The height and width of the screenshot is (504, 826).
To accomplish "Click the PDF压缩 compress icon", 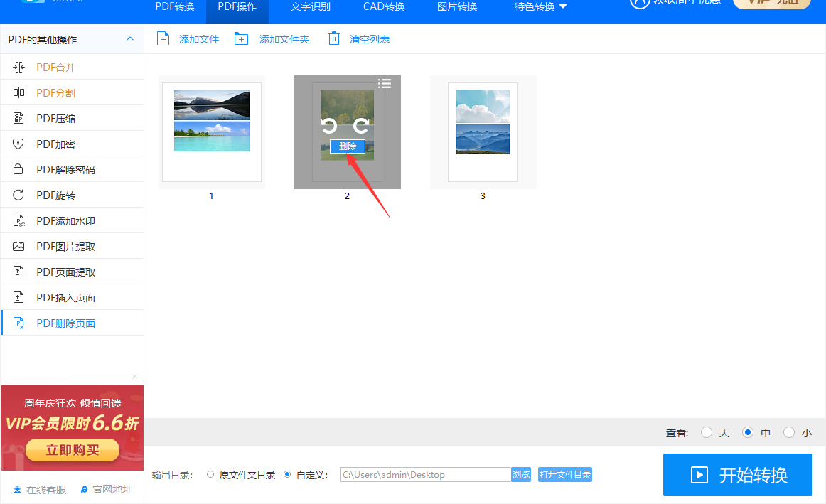I will [x=18, y=118].
